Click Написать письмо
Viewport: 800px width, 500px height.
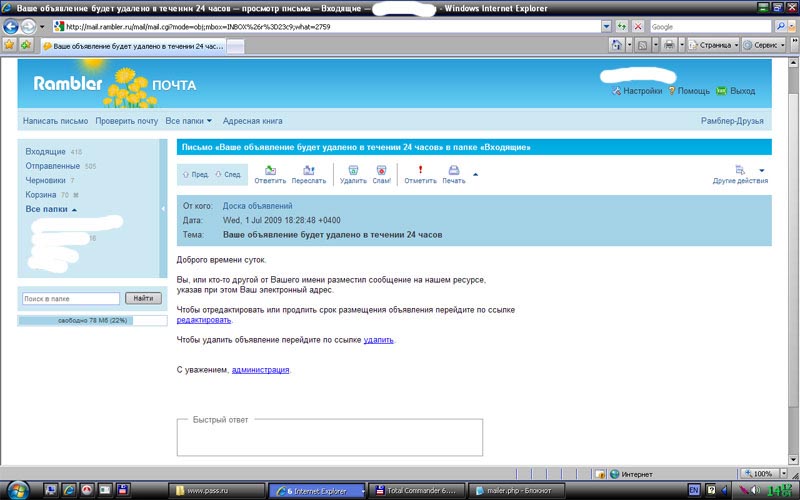pyautogui.click(x=55, y=121)
